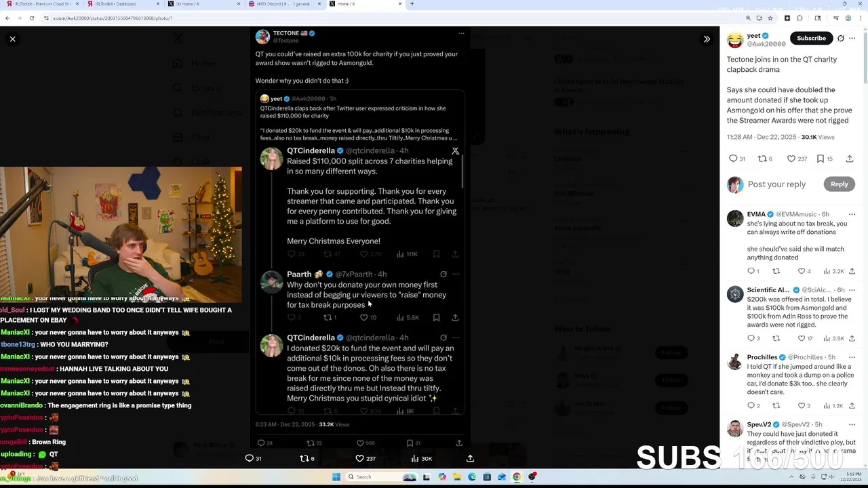
Task: Open more options on TECTONE's tweet
Action: [x=461, y=33]
